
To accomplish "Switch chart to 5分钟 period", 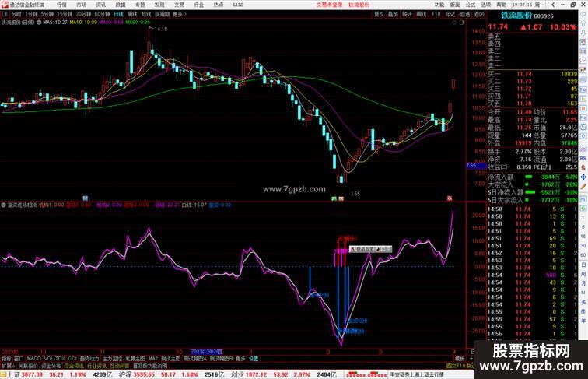I will point(47,14).
